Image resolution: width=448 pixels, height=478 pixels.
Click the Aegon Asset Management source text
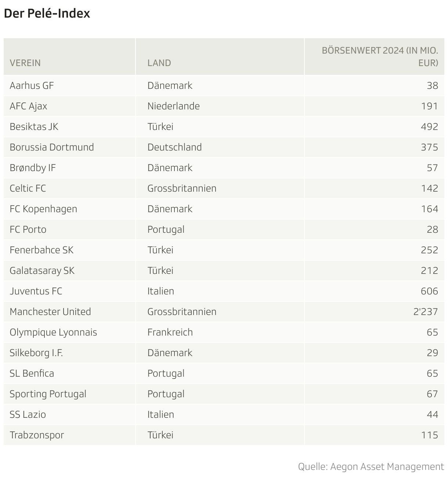[x=371, y=467]
